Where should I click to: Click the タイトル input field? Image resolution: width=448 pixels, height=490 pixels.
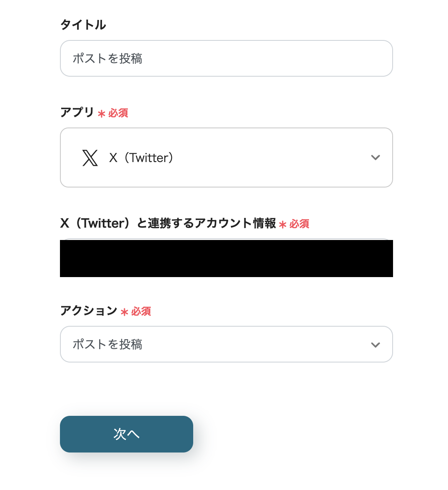click(x=226, y=58)
